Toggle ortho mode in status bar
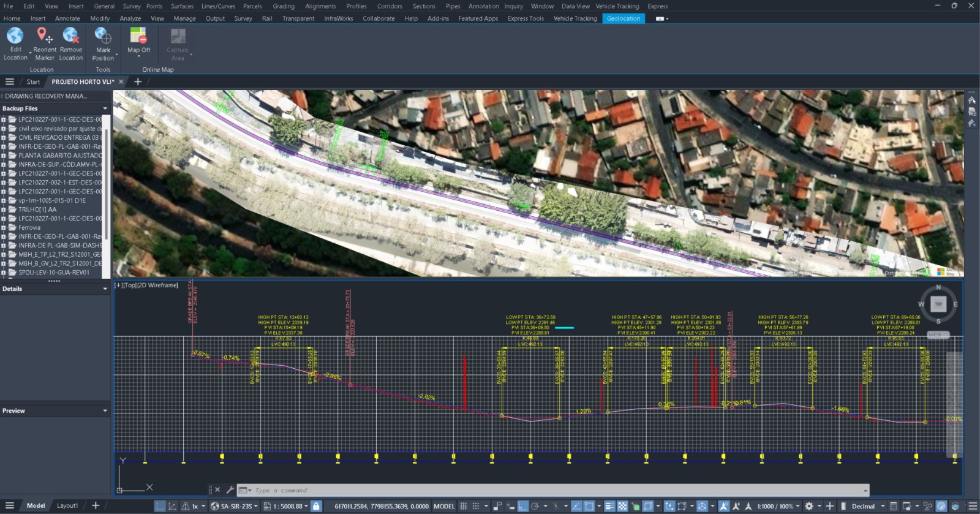 tap(522, 506)
